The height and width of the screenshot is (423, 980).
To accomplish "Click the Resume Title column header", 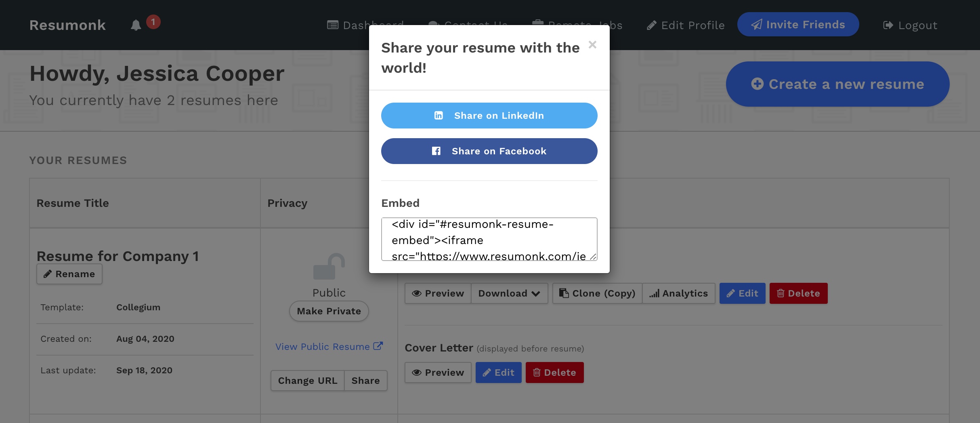I will click(x=73, y=203).
